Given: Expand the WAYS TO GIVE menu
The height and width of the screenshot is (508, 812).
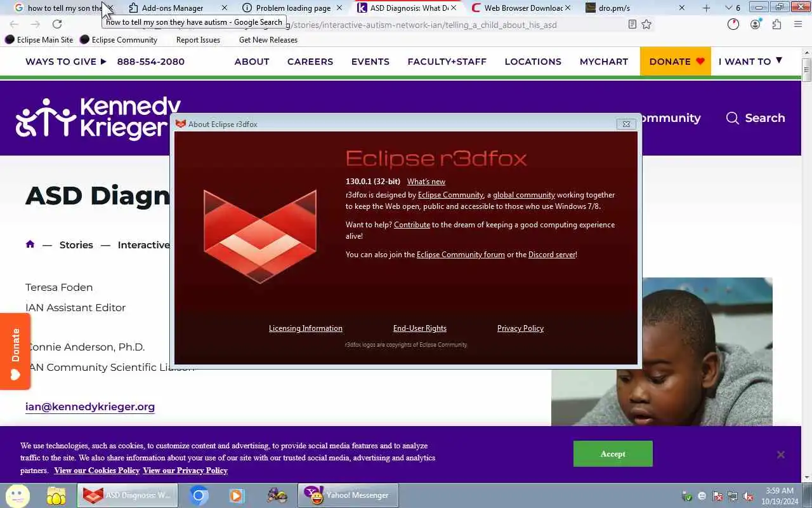Looking at the screenshot, I should [66, 62].
